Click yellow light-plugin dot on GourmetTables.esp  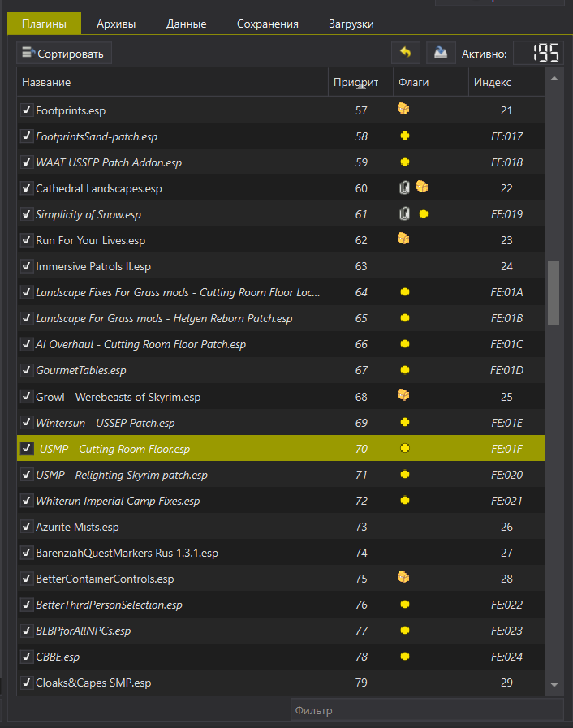pos(405,370)
